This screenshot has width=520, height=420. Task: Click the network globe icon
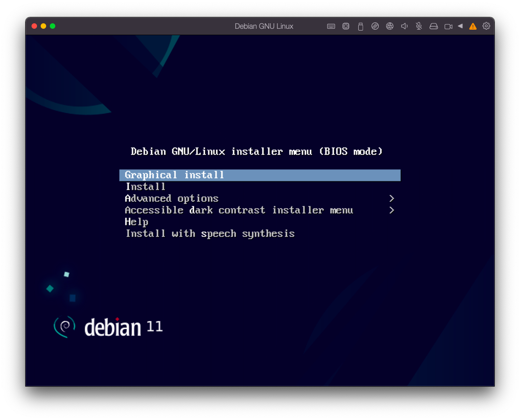[x=390, y=26]
